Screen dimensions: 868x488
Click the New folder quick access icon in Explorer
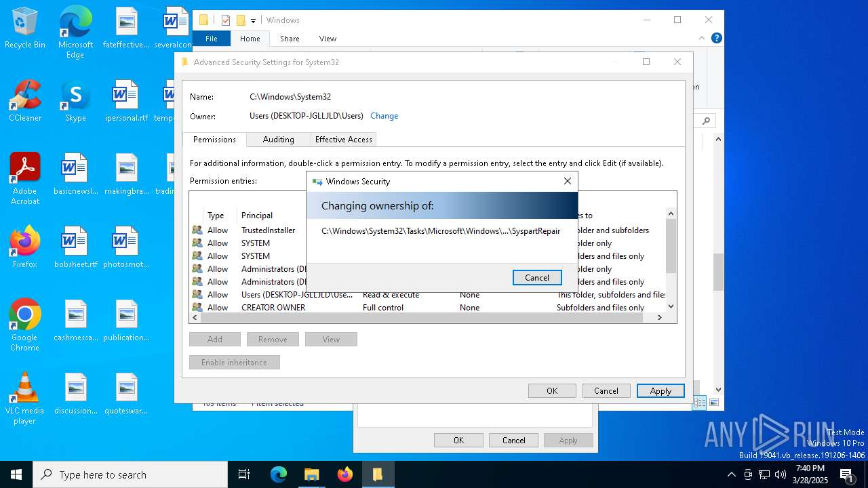[x=241, y=20]
